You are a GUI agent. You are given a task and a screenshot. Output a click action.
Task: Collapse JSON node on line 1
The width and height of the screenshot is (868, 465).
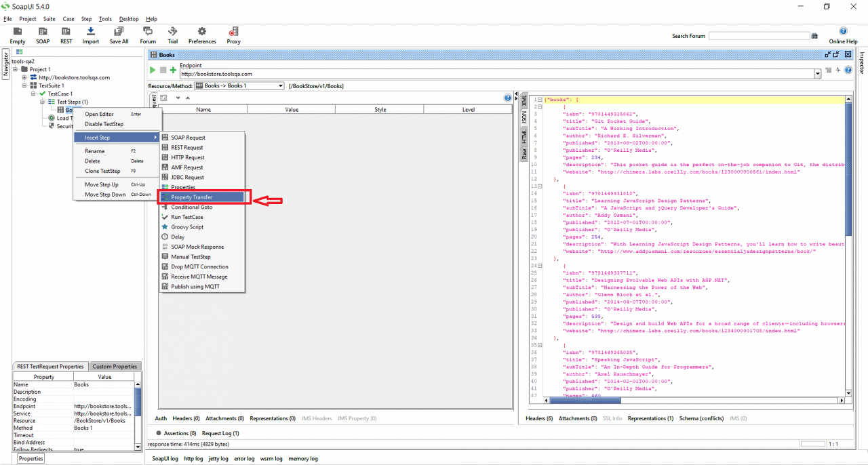point(540,100)
